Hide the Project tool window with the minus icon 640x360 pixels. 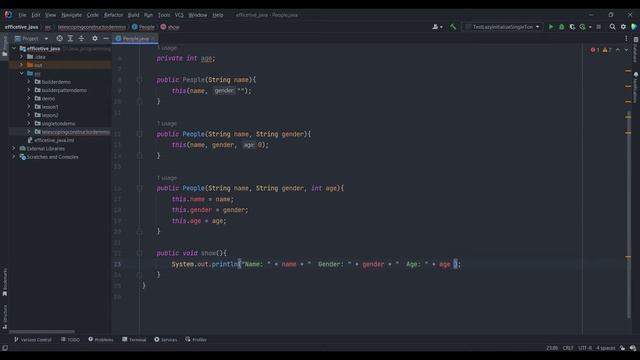(x=106, y=38)
